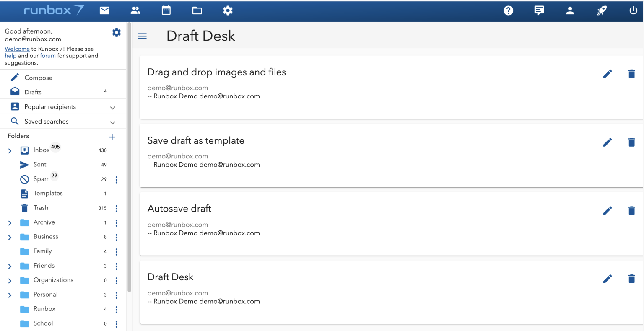
Task: Click the rocket icon in the header
Action: click(601, 10)
